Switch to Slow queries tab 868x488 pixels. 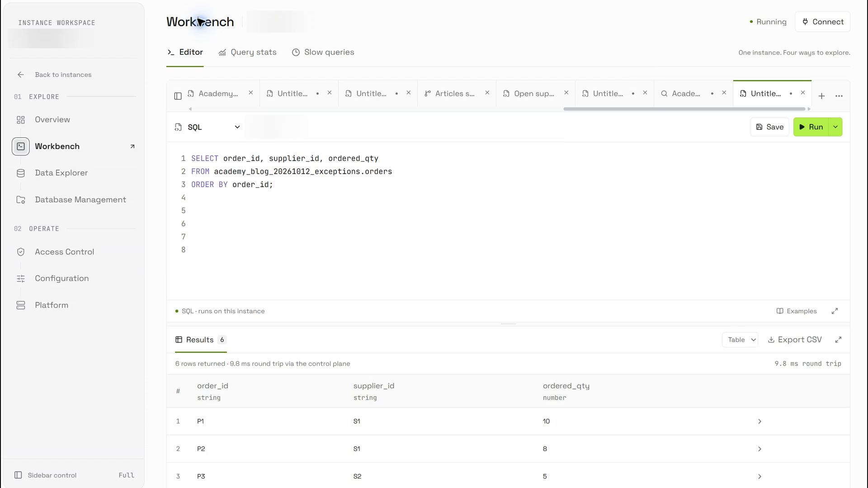click(323, 52)
